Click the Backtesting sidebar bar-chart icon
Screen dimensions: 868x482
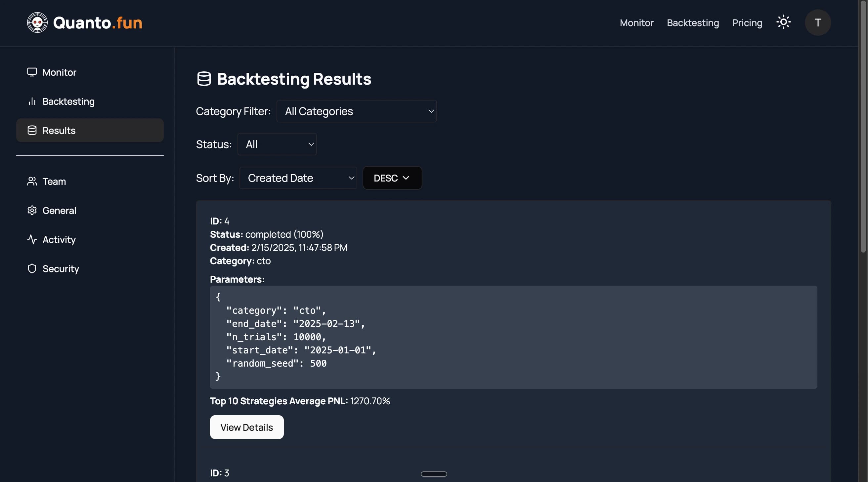[32, 101]
